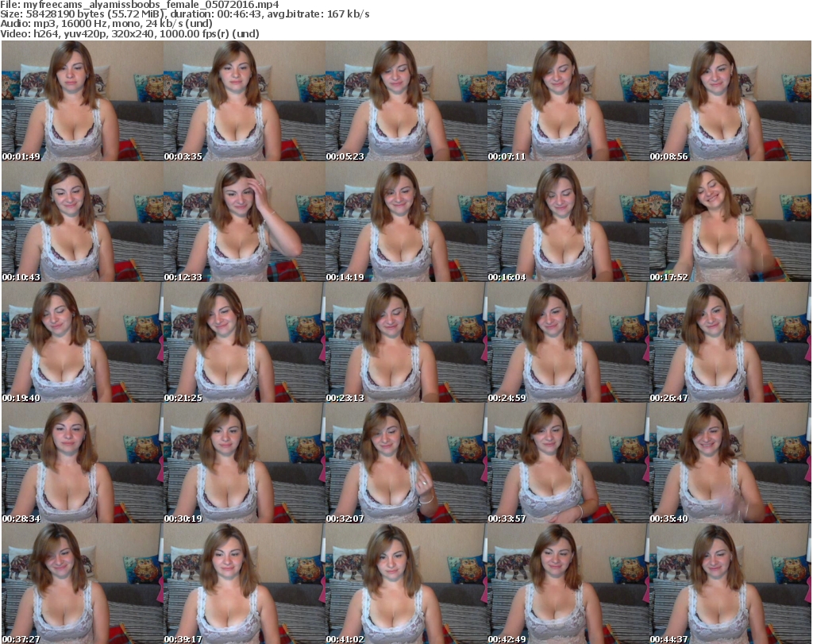This screenshot has width=813, height=644.
Task: Choose the frame at 00:26:47
Action: pyautogui.click(x=730, y=342)
